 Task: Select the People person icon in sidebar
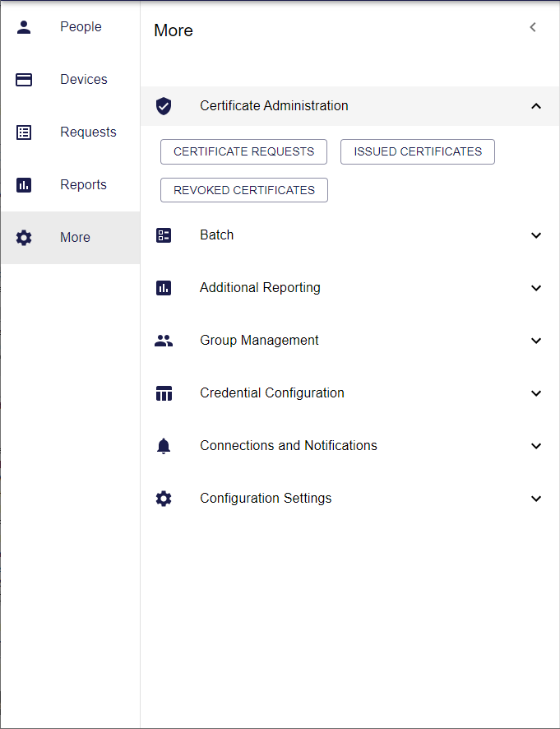(23, 26)
